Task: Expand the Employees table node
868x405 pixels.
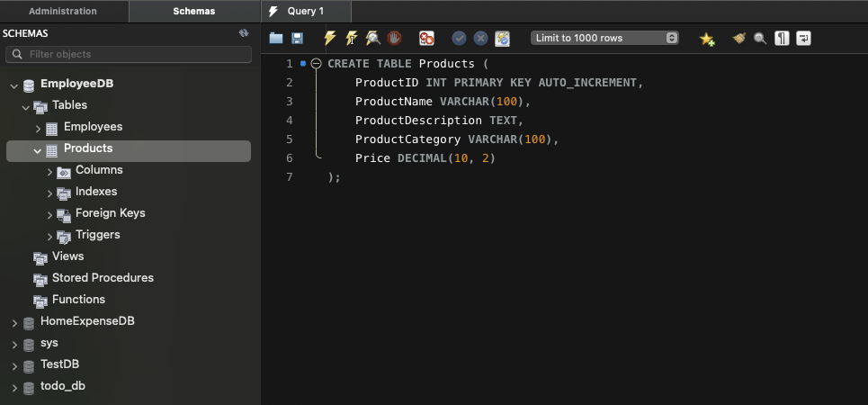Action: tap(38, 128)
